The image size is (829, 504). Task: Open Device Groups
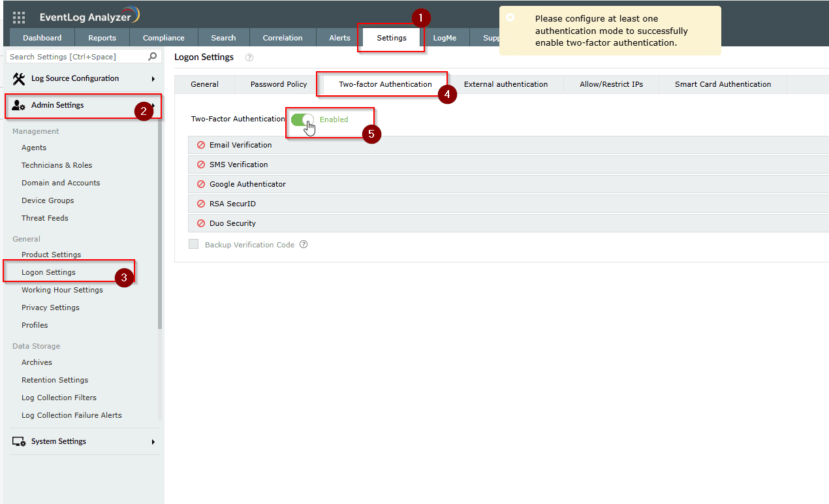tap(48, 200)
